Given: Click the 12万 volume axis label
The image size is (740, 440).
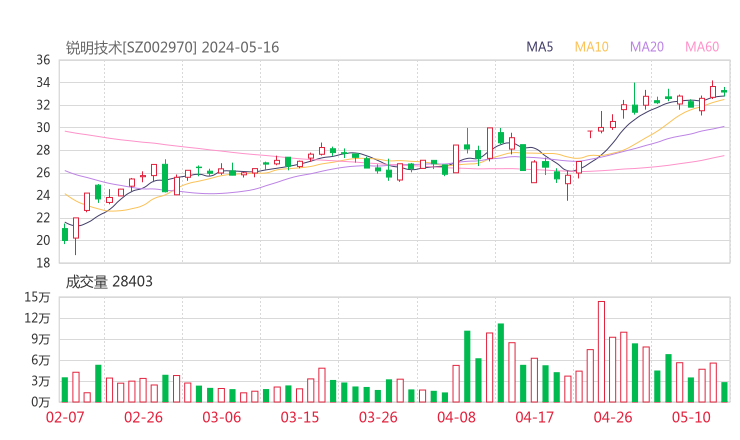Looking at the screenshot, I should click(x=37, y=318).
